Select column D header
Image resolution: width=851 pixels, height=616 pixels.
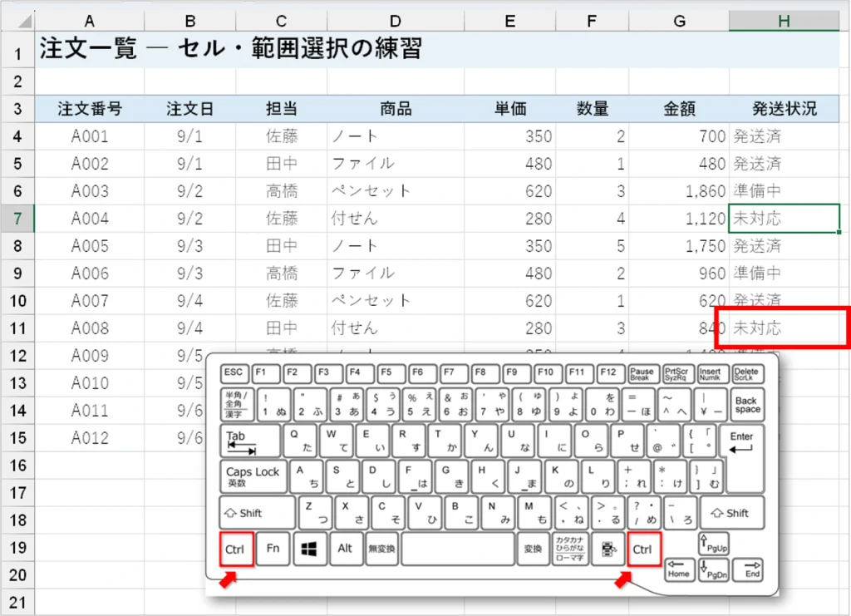[396, 21]
